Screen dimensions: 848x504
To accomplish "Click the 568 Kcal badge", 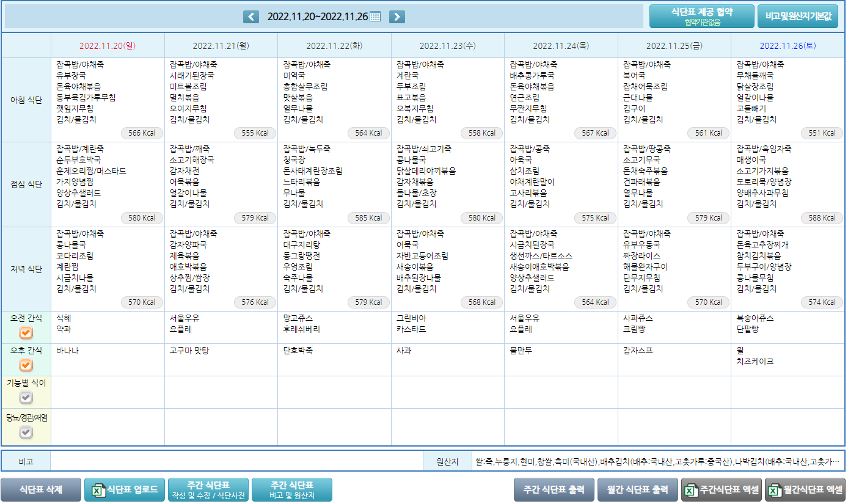I will [x=482, y=302].
